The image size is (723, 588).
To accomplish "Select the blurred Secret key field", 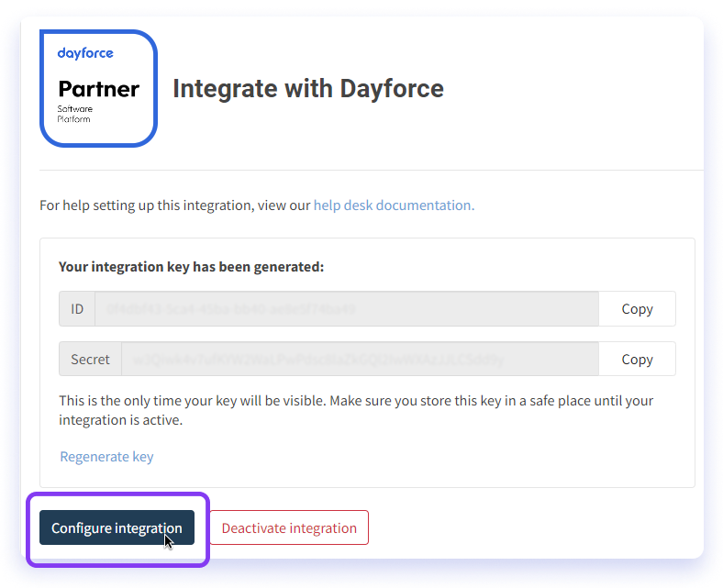I will pyautogui.click(x=360, y=359).
